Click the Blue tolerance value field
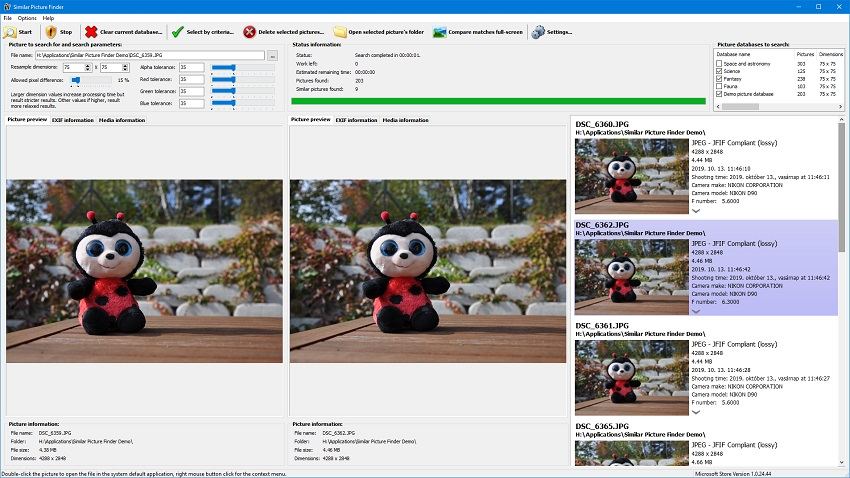Viewport: 850px width, 478px height. [x=191, y=103]
